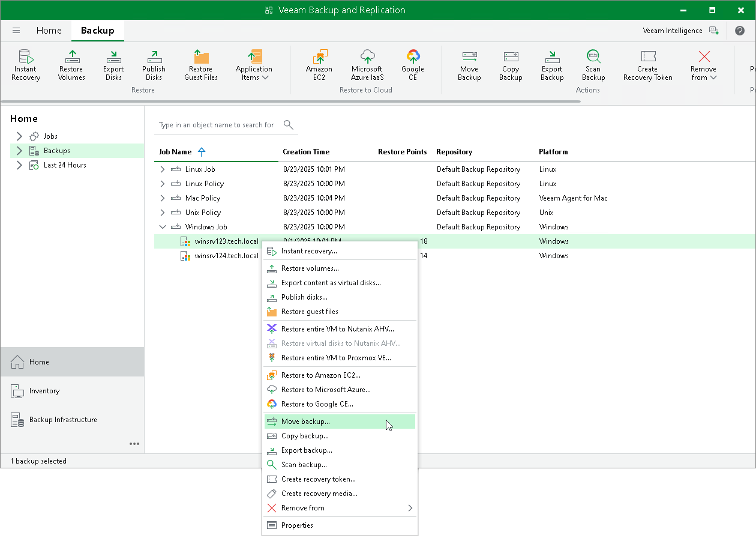756x538 pixels.
Task: Expand the Linux Job row
Action: (x=162, y=169)
